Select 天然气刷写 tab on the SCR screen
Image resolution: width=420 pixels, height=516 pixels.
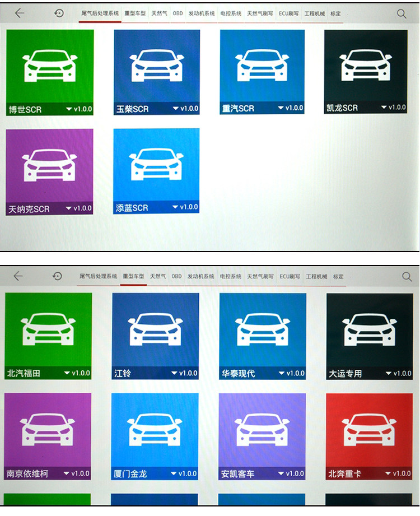coord(260,13)
